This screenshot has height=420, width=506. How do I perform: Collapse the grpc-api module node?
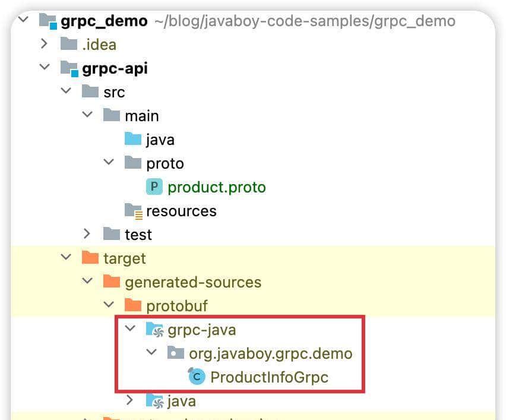tap(44, 68)
